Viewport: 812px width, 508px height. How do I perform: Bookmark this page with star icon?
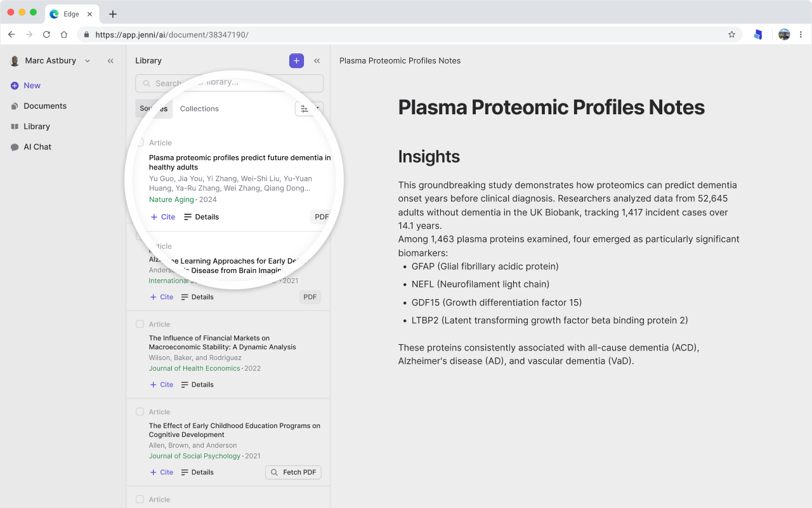point(731,34)
